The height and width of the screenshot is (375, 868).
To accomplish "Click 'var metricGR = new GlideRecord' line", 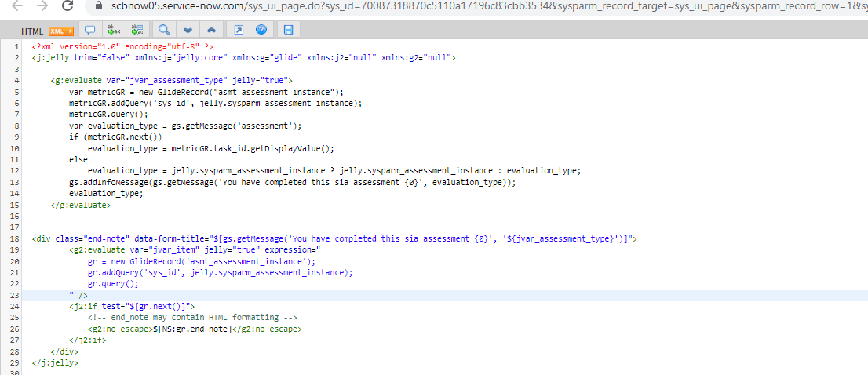I will point(206,92).
